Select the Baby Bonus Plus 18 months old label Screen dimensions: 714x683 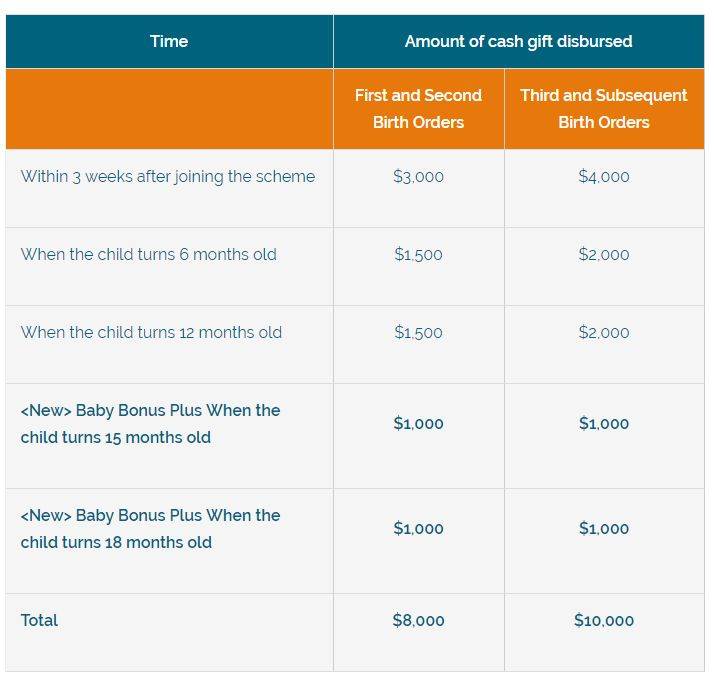coord(150,528)
